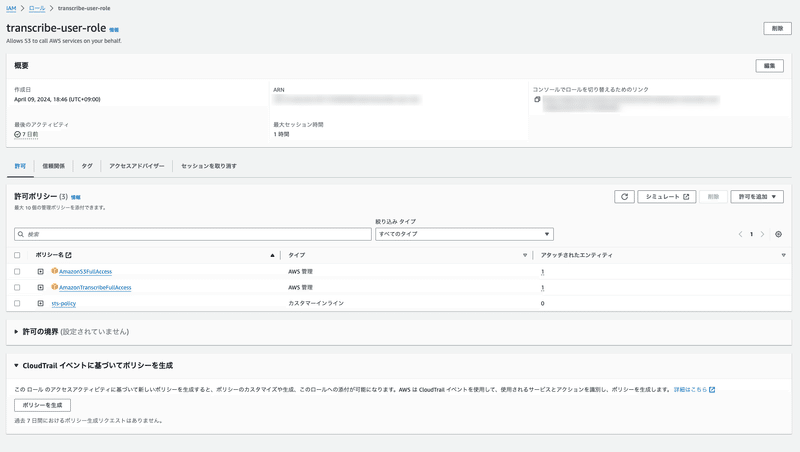800x452 pixels.
Task: Click the search magnifier icon
Action: tap(20, 234)
